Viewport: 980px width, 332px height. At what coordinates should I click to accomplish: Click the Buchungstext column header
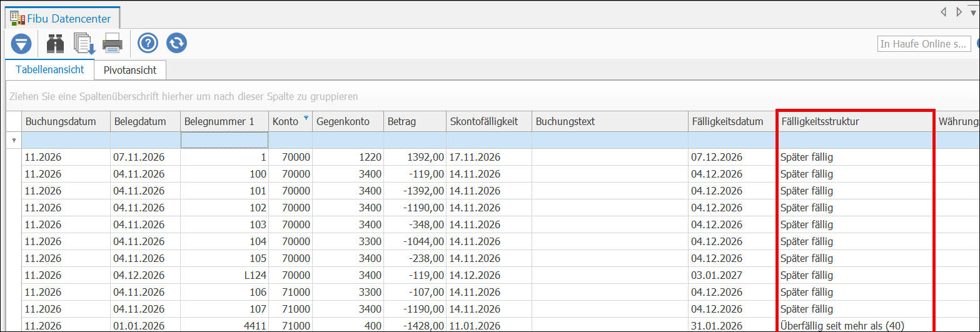[610, 121]
